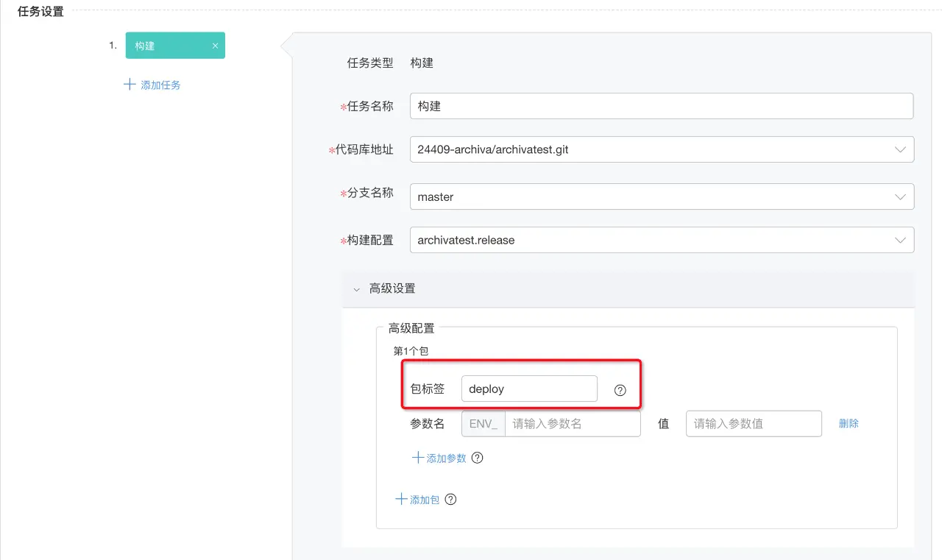The width and height of the screenshot is (942, 560).
Task: Open the 分支名称 master dropdown
Action: (x=662, y=196)
